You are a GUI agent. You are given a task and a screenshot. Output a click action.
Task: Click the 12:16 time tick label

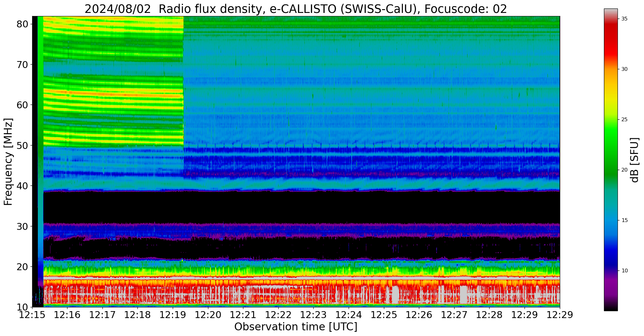[x=67, y=315]
